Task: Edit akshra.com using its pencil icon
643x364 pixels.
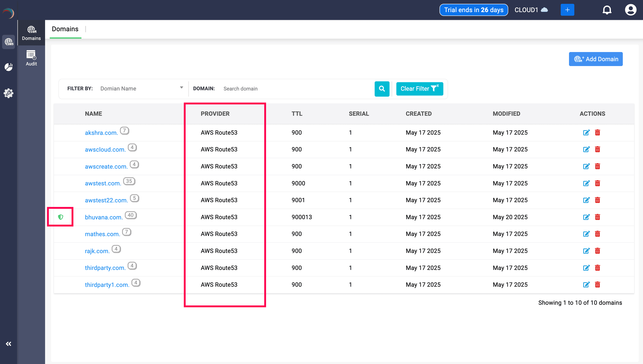Action: pyautogui.click(x=586, y=133)
